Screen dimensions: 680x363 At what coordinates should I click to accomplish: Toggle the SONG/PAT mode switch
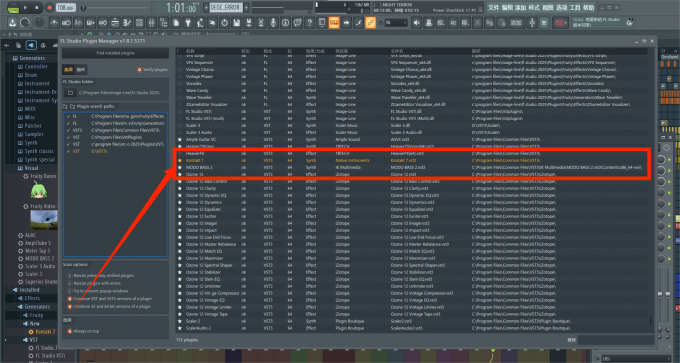13,7
